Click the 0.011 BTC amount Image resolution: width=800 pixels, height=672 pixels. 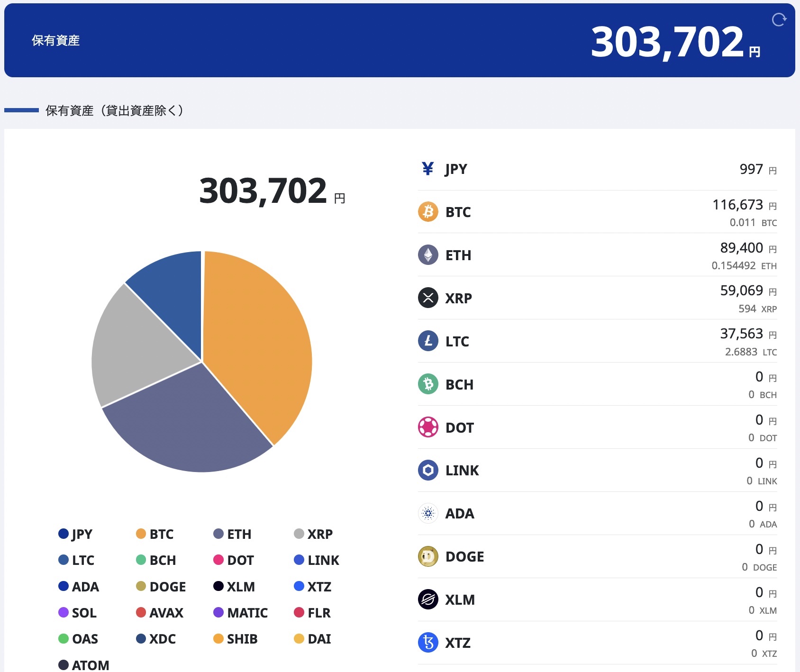pos(753,222)
